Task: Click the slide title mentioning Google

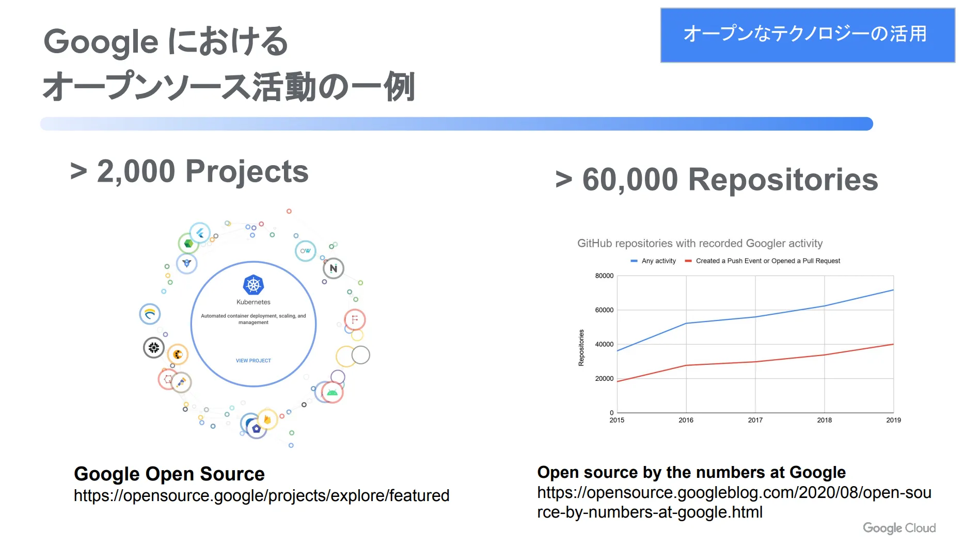Action: tap(229, 64)
